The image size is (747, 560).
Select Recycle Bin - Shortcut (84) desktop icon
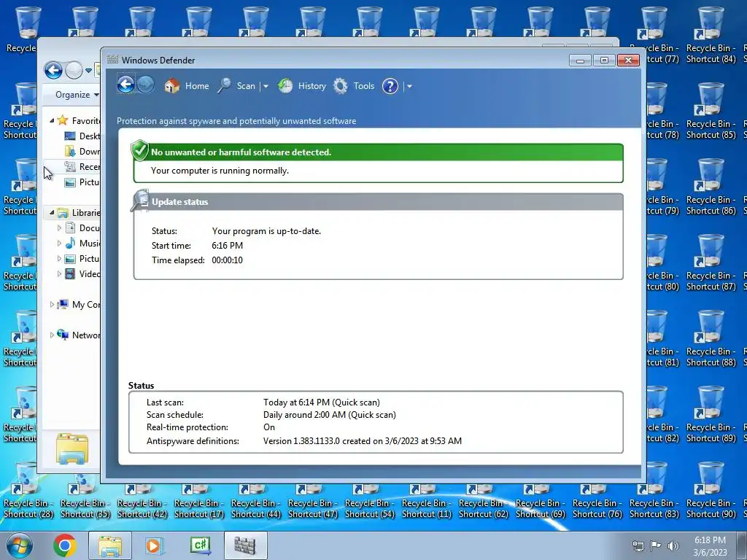click(711, 36)
